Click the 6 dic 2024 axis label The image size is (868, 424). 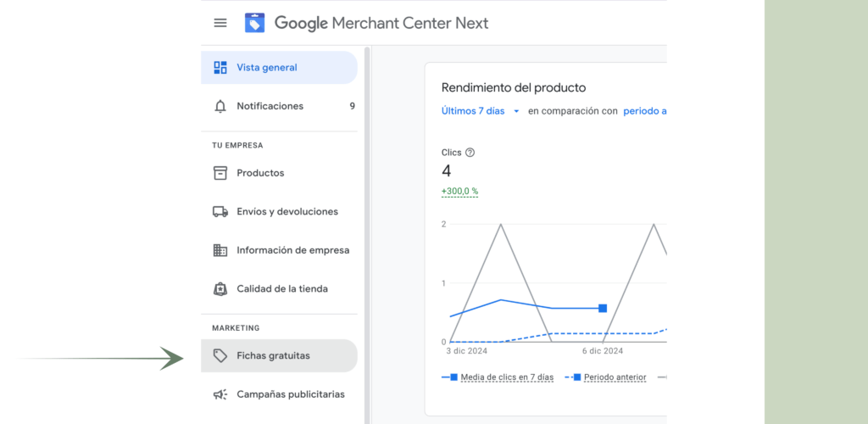tap(603, 351)
